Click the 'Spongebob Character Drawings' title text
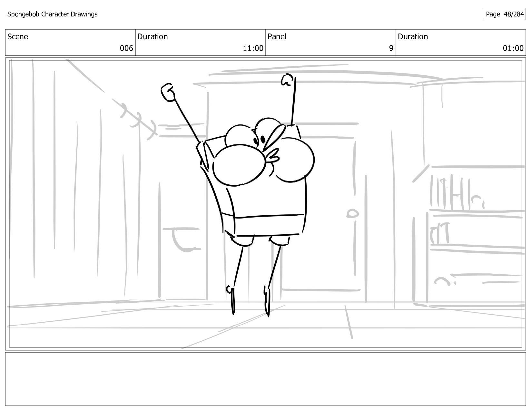 tap(52, 14)
